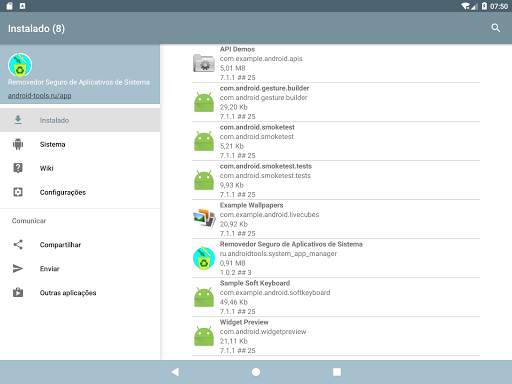Select Removedor Seguro de Aplicativos list title
This screenshot has width=512, height=384.
pos(291,244)
